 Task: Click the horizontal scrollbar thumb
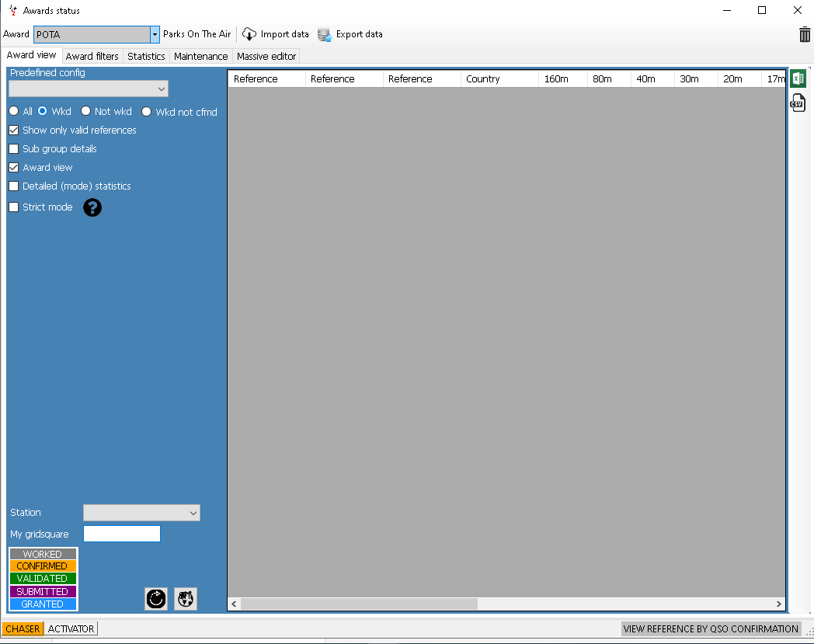pos(359,604)
